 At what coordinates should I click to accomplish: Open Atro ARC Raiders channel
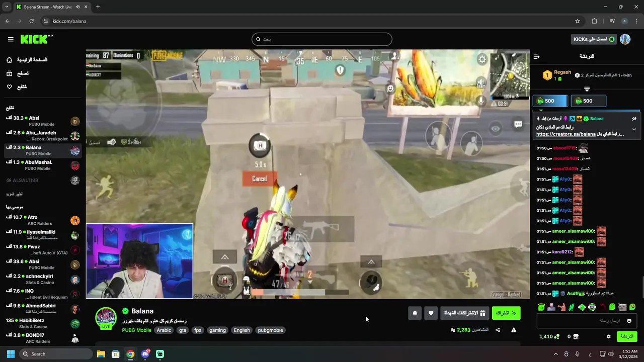tap(42, 220)
